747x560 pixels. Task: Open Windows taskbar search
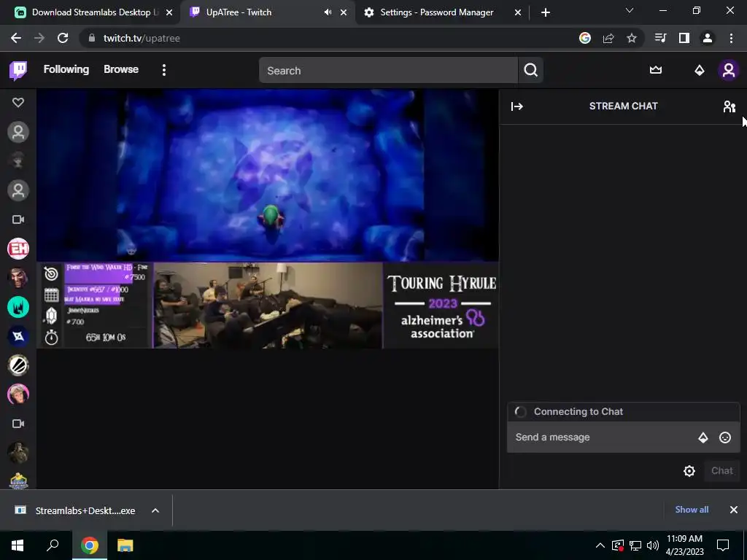(53, 545)
